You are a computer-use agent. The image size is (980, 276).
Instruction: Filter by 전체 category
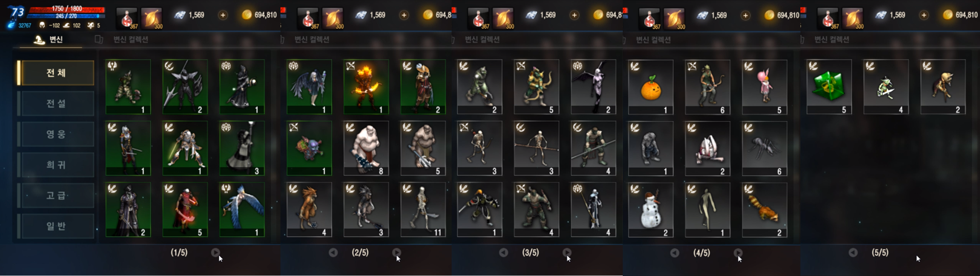tap(56, 73)
